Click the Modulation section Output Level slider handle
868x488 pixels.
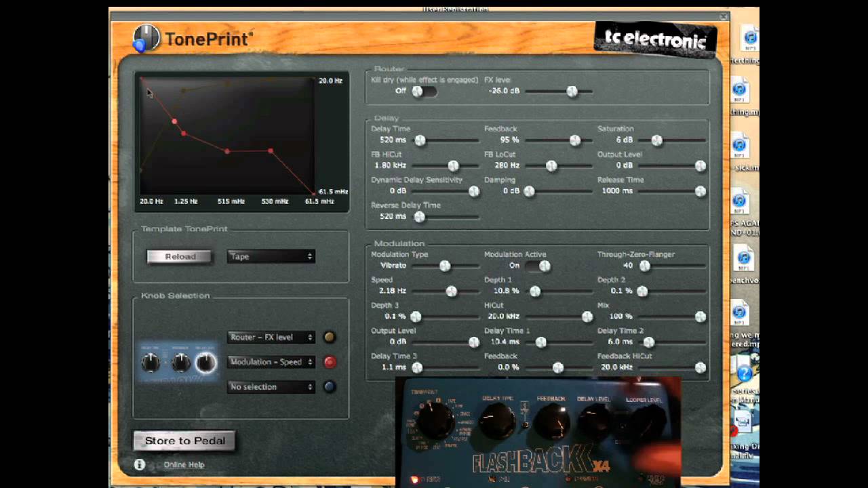coord(474,342)
